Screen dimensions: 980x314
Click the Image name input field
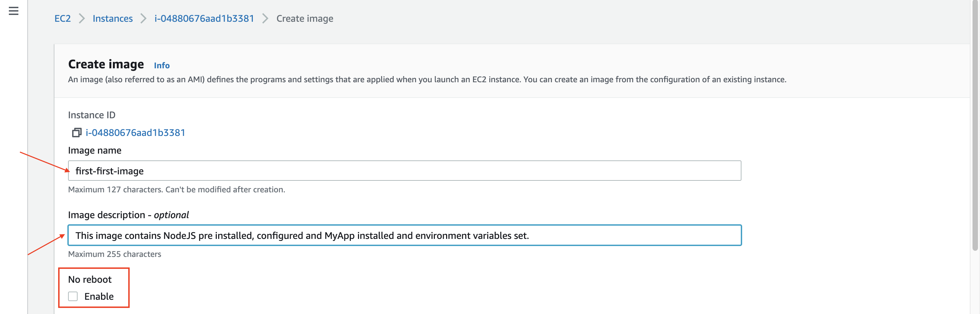click(x=404, y=171)
